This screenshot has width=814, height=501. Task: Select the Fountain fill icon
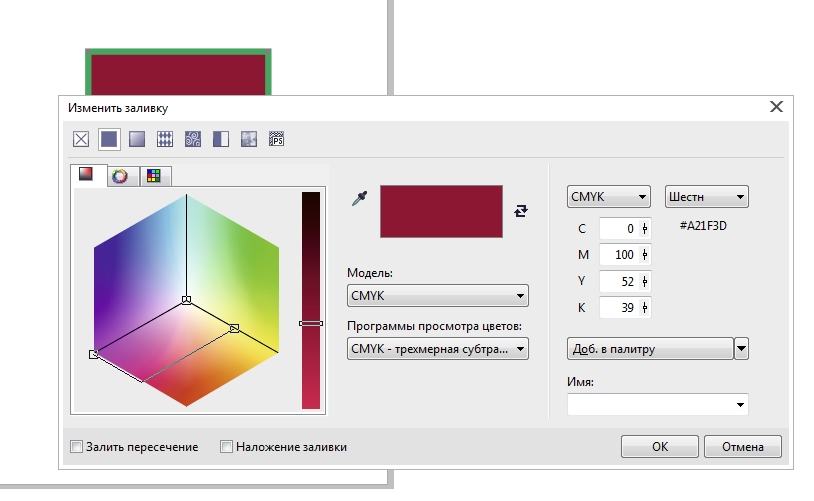point(137,139)
